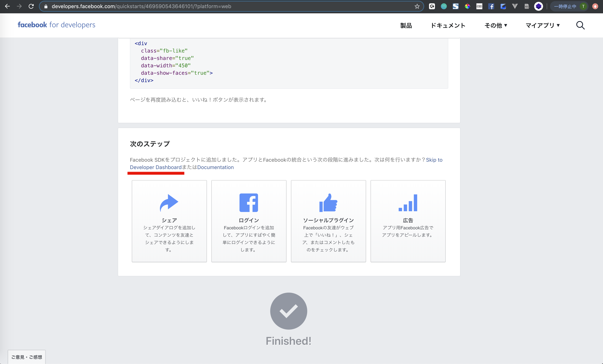This screenshot has height=364, width=603.
Task: Click the thumbs-up icon in ソーシャルプラグイン card
Action: click(328, 203)
